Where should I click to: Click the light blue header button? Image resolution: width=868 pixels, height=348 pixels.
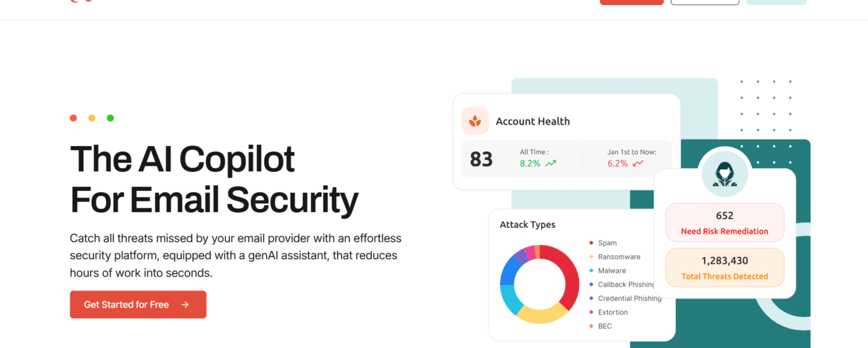[776, 2]
